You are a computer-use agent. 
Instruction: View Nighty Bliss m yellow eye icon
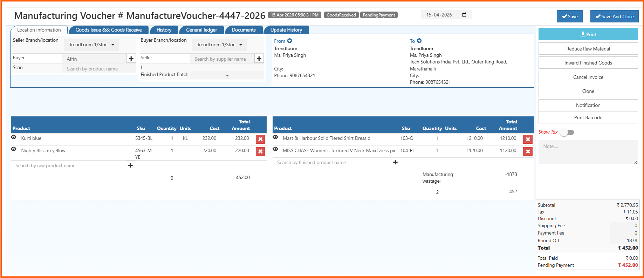tap(14, 149)
